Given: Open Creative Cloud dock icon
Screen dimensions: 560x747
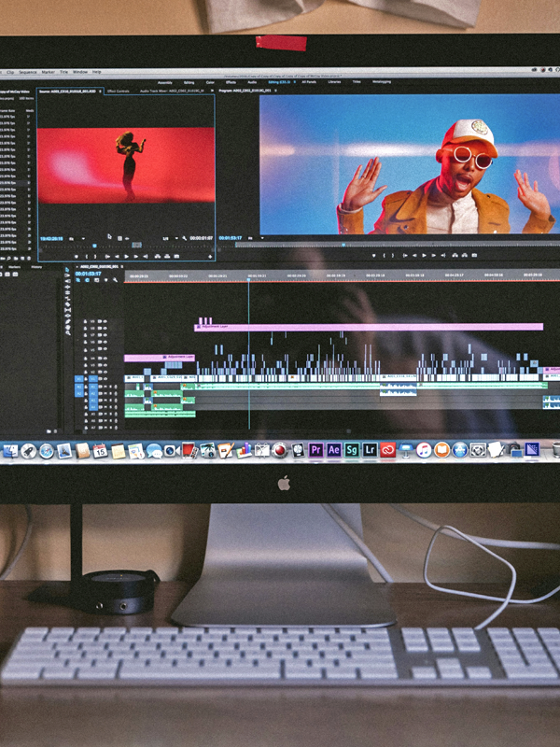Looking at the screenshot, I should pyautogui.click(x=387, y=450).
